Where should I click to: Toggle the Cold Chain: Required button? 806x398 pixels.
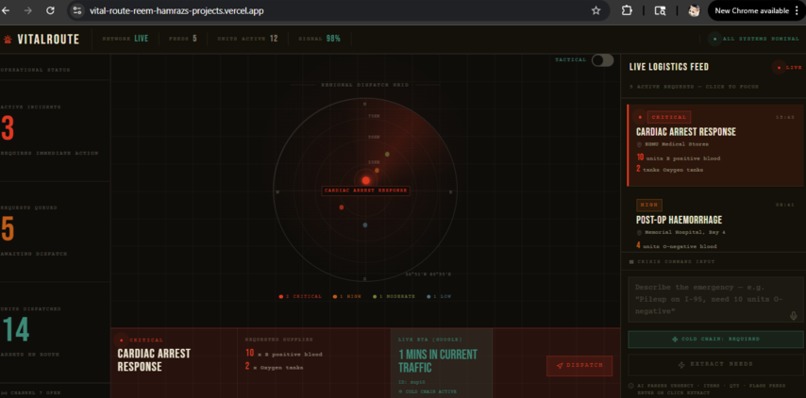coord(717,339)
